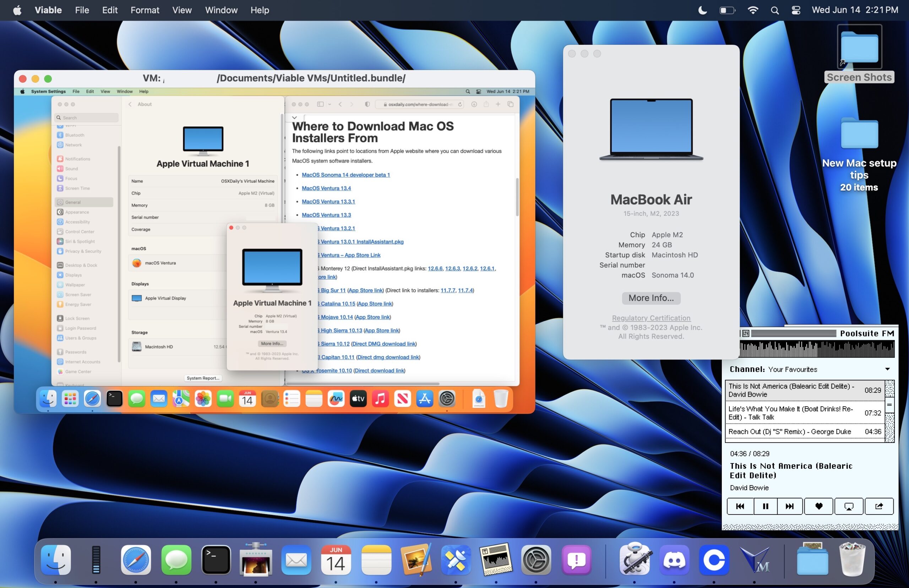The height and width of the screenshot is (588, 909).
Task: Open Screen Time settings in the sidebar
Action: tap(78, 188)
